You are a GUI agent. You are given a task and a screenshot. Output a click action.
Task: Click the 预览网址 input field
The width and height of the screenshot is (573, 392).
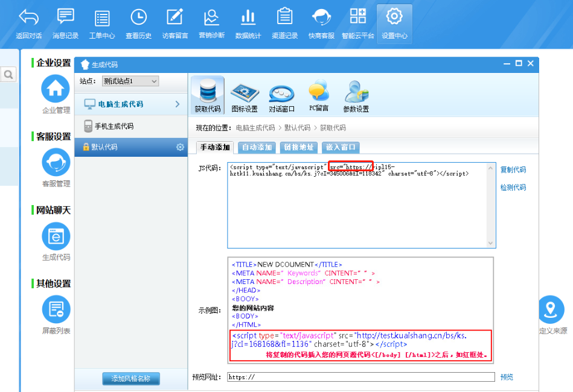pos(361,377)
